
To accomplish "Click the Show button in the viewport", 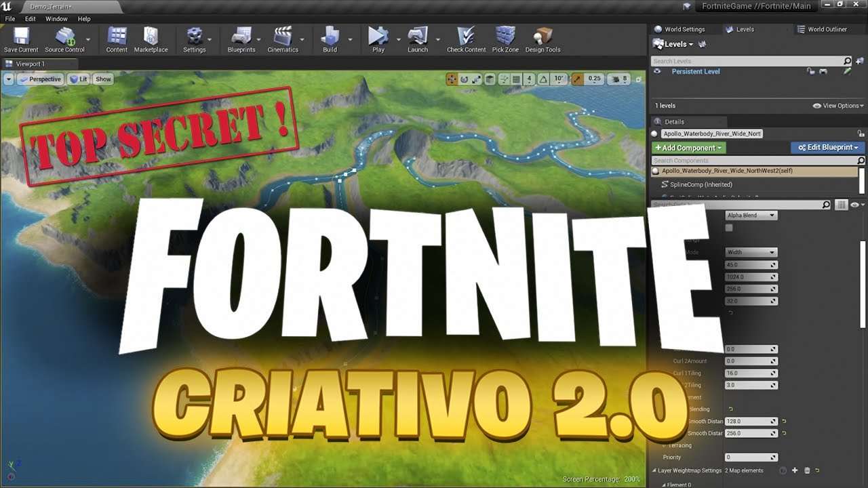I will [103, 79].
